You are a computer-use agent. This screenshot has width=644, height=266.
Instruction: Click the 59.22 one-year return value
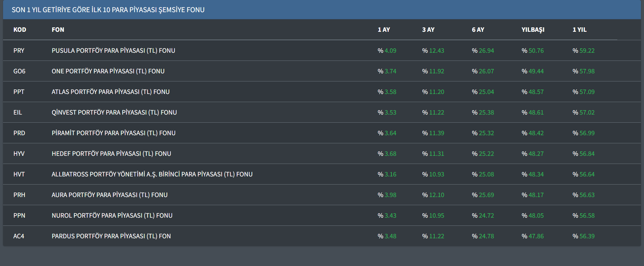click(586, 51)
